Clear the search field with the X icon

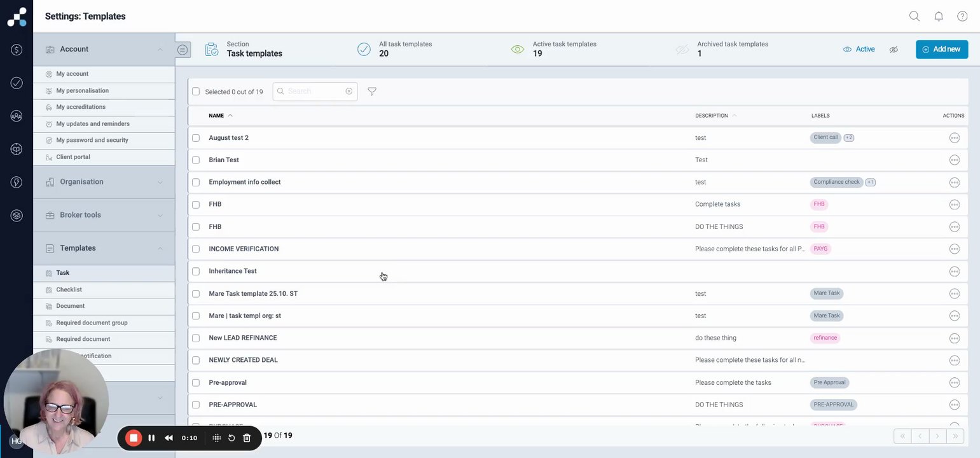click(349, 91)
